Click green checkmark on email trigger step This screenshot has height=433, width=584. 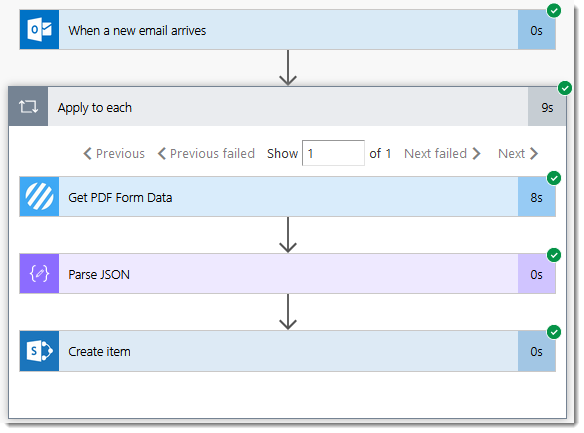(x=554, y=10)
